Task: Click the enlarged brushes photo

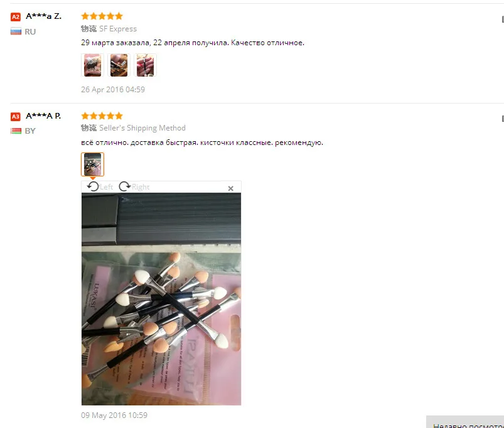Action: [161, 299]
